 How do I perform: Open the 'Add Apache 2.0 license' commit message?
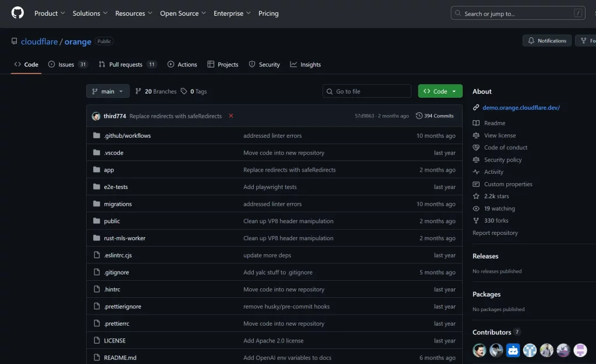pos(274,341)
